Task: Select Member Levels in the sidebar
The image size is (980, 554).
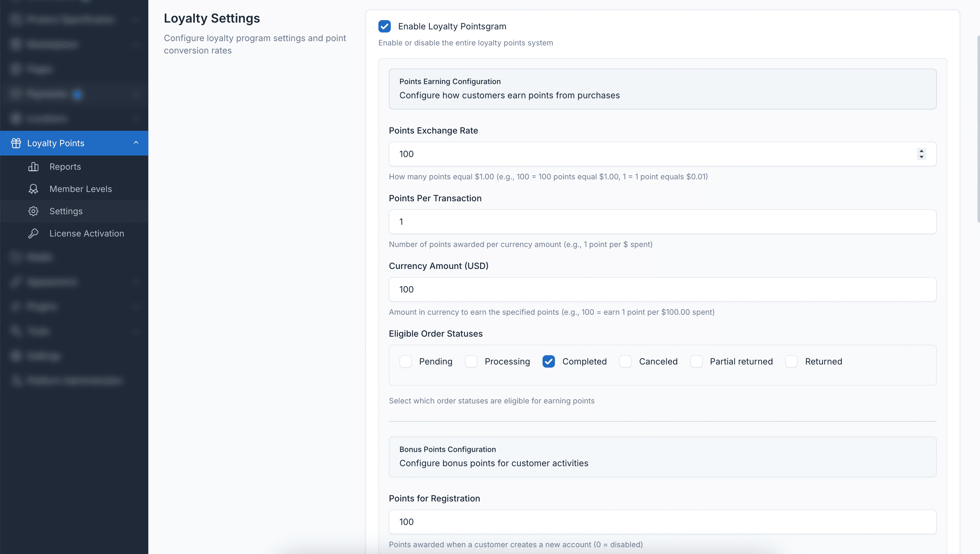Action: coord(81,189)
